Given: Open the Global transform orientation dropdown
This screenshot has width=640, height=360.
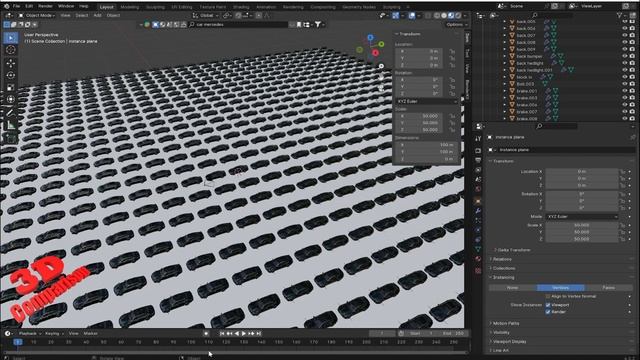Looking at the screenshot, I should pyautogui.click(x=205, y=16).
